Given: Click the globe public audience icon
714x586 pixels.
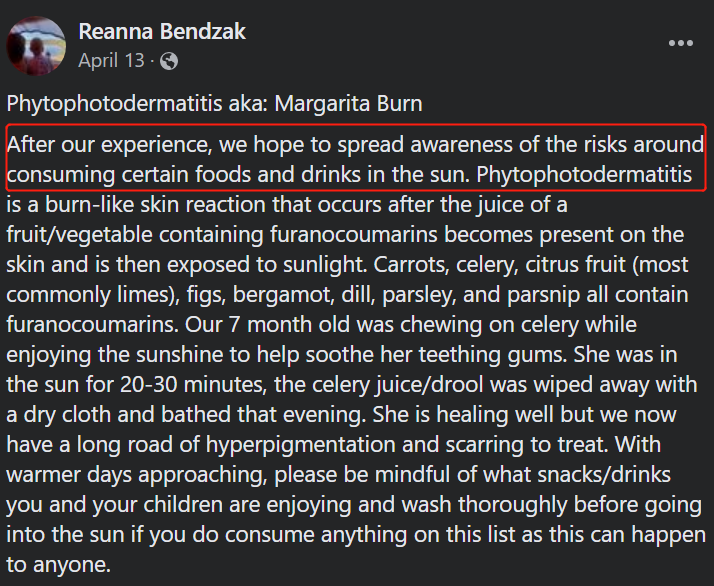Looking at the screenshot, I should point(169,61).
